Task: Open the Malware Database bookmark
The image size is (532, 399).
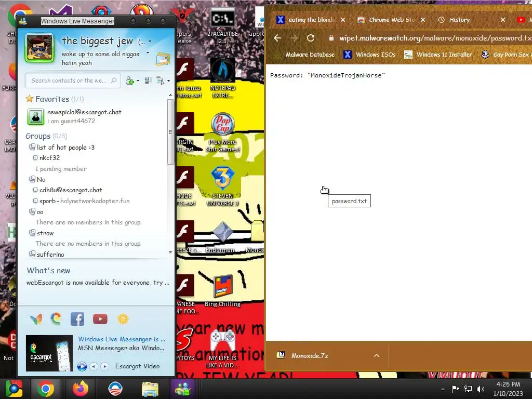Action: pyautogui.click(x=310, y=54)
